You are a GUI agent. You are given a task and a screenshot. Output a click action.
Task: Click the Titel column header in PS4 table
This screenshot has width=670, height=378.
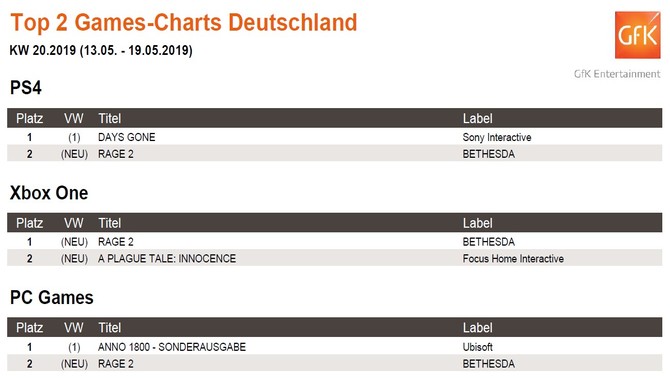tap(109, 118)
